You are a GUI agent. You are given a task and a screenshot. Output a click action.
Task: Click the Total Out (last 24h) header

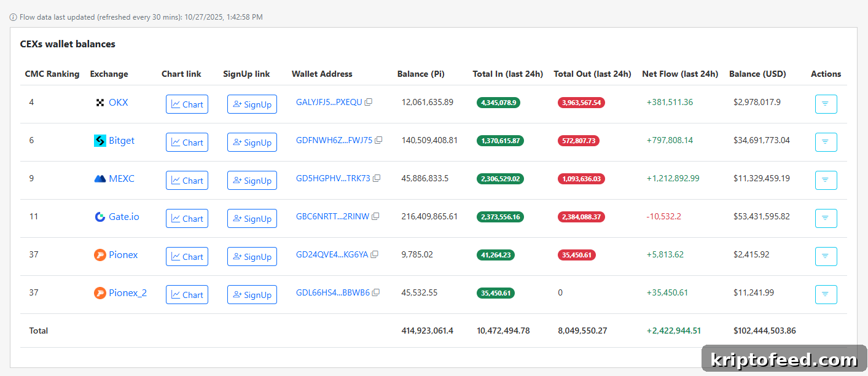click(592, 74)
